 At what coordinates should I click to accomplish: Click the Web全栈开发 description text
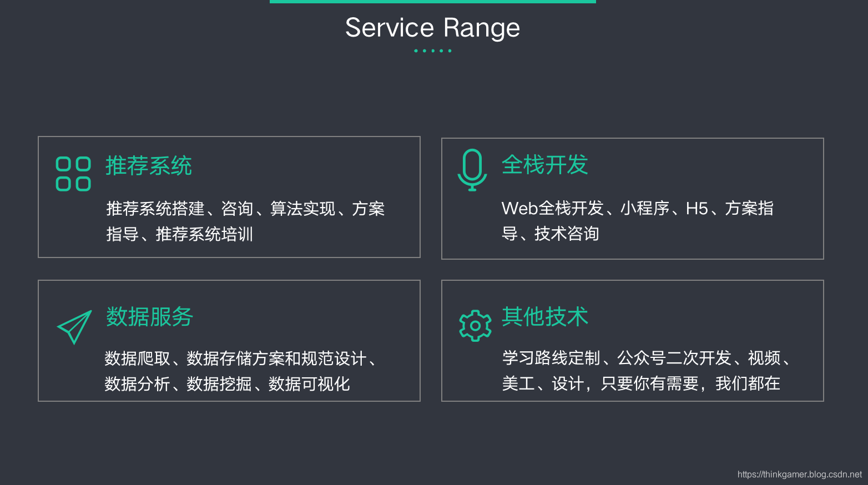tap(638, 208)
